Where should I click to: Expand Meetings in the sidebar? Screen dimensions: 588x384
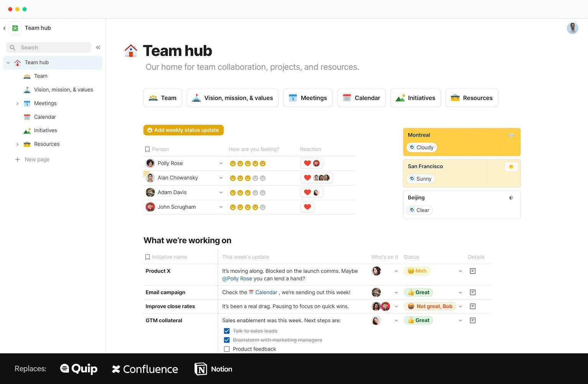pos(17,103)
